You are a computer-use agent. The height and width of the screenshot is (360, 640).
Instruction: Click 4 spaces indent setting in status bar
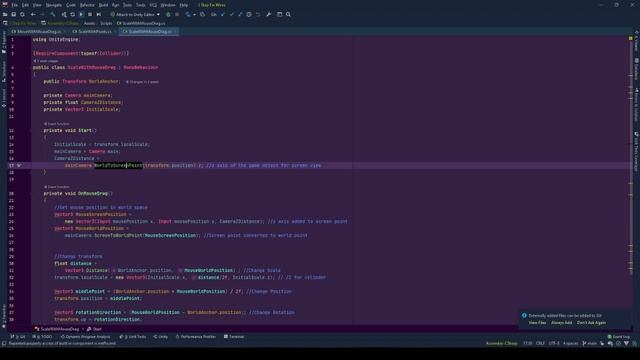(x=570, y=343)
